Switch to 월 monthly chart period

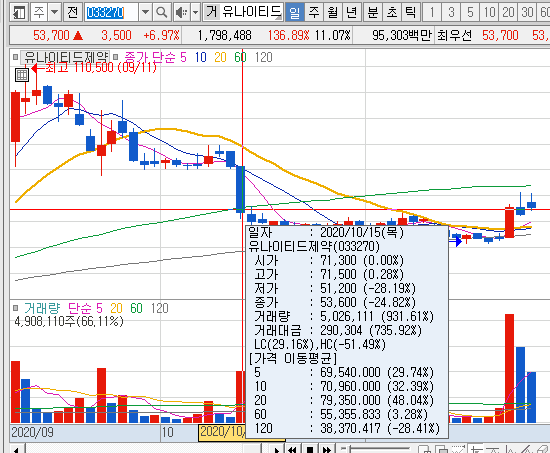pyautogui.click(x=333, y=13)
